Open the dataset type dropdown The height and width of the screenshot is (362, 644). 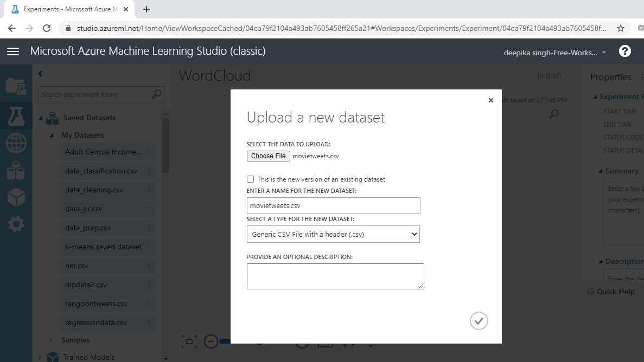tap(333, 234)
